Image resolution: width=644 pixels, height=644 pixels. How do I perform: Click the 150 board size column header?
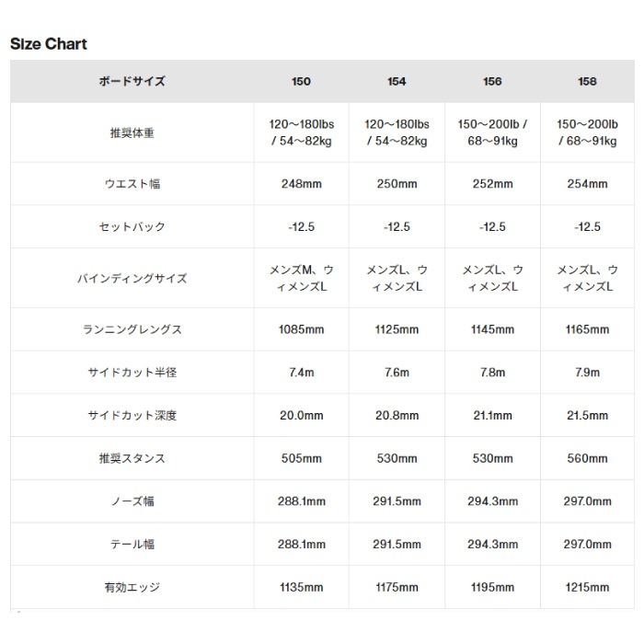pos(301,82)
